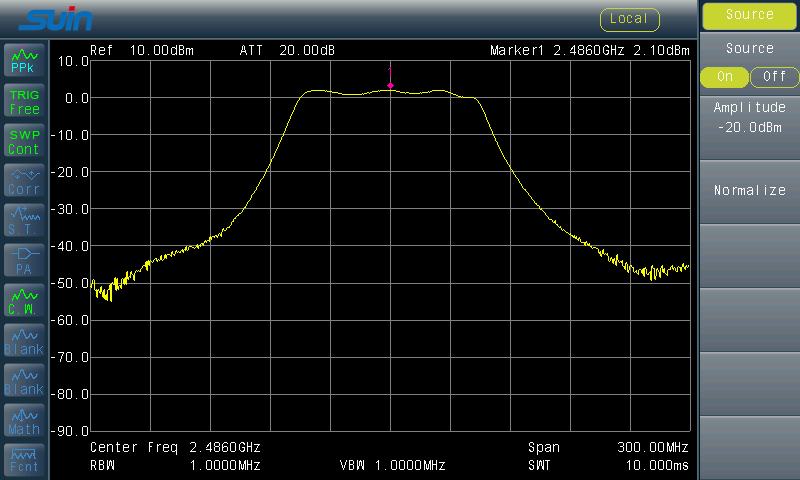Click the Span 300.00MHz readout
Image resolution: width=800 pixels, height=480 pixels.
coord(609,448)
